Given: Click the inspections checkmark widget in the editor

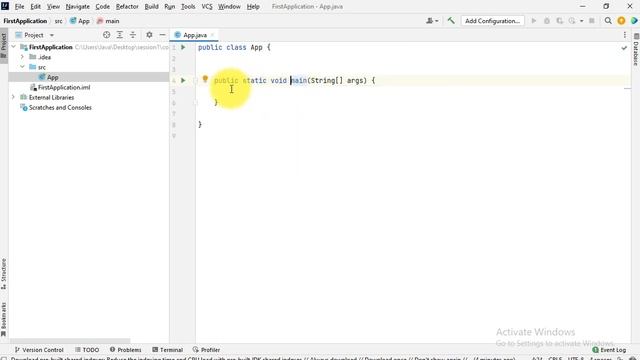Looking at the screenshot, I should click(x=624, y=48).
